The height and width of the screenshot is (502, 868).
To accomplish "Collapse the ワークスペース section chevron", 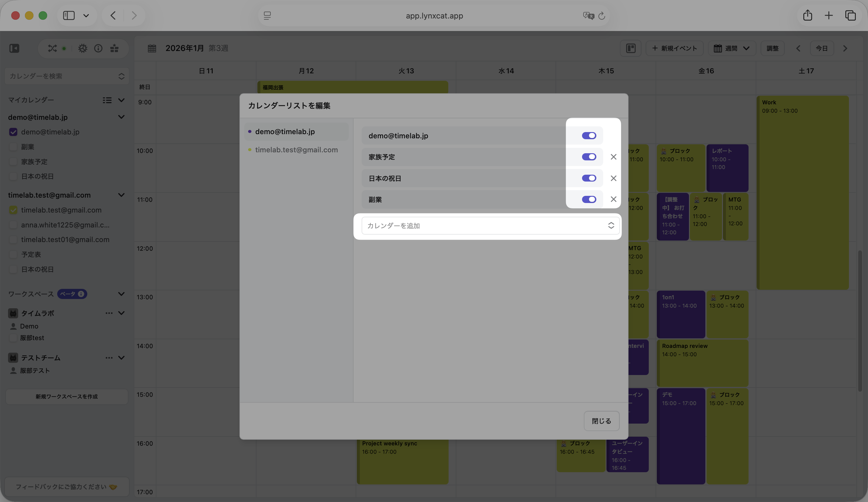I will (x=121, y=294).
